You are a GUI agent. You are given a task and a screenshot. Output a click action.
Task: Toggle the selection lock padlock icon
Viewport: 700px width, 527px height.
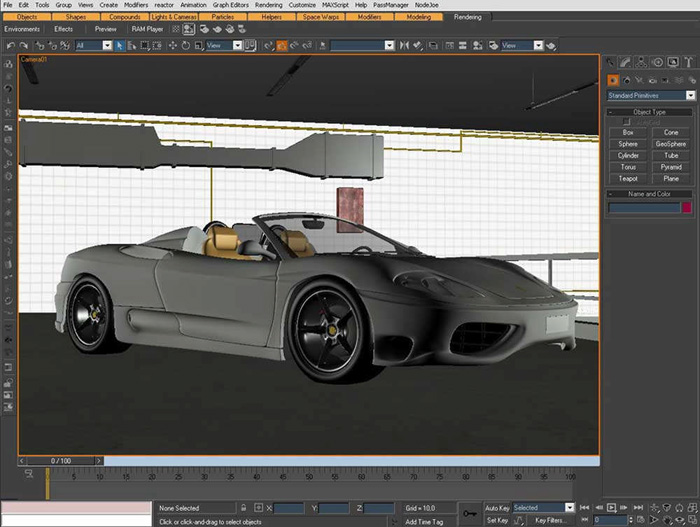pos(243,508)
